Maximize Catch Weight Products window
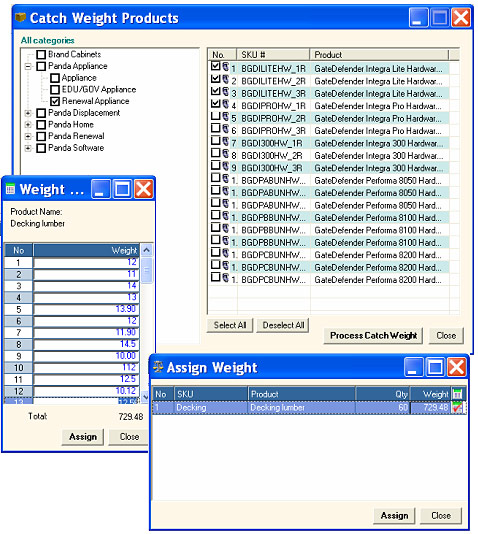 point(440,17)
